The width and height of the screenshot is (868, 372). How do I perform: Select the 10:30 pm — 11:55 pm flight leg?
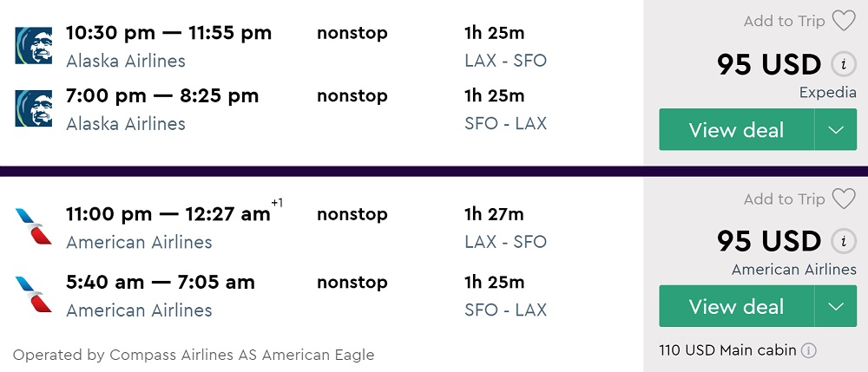tap(168, 34)
